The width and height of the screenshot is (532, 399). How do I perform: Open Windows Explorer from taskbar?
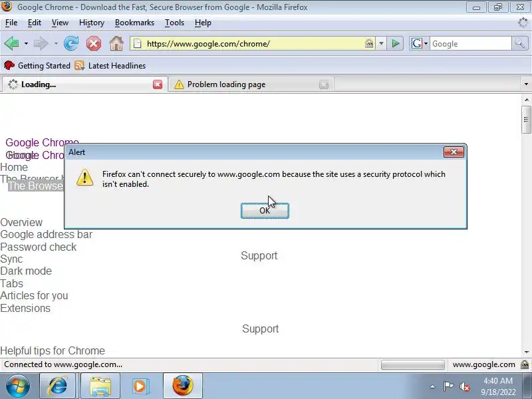click(x=100, y=386)
